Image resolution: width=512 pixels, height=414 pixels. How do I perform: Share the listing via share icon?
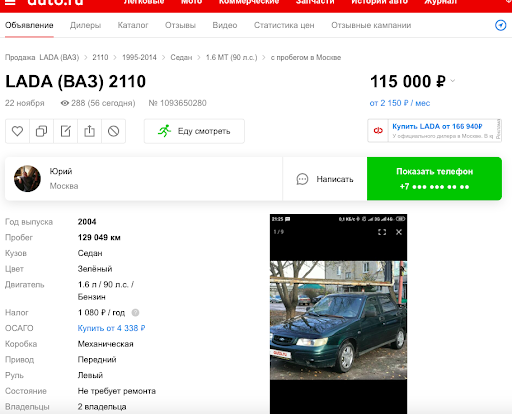point(89,131)
